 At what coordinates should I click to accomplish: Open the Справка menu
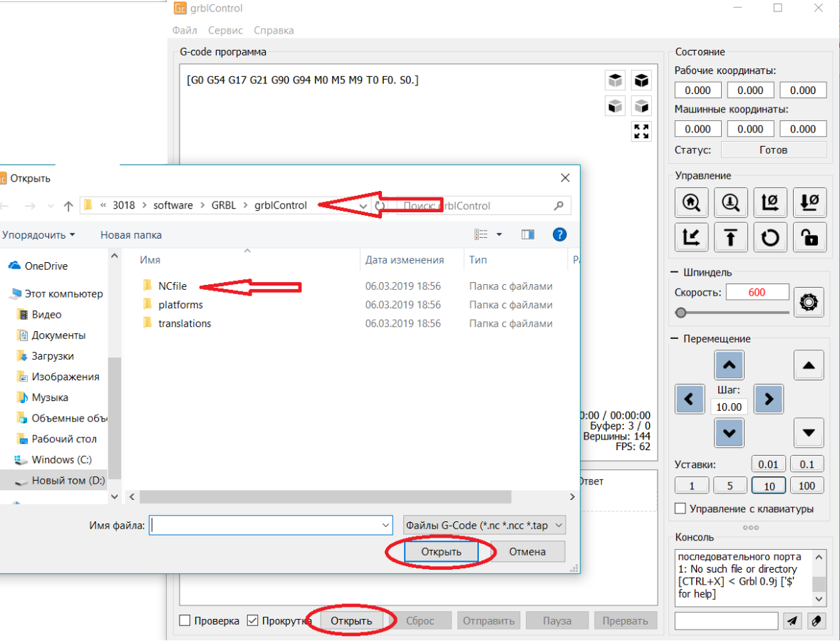click(274, 31)
